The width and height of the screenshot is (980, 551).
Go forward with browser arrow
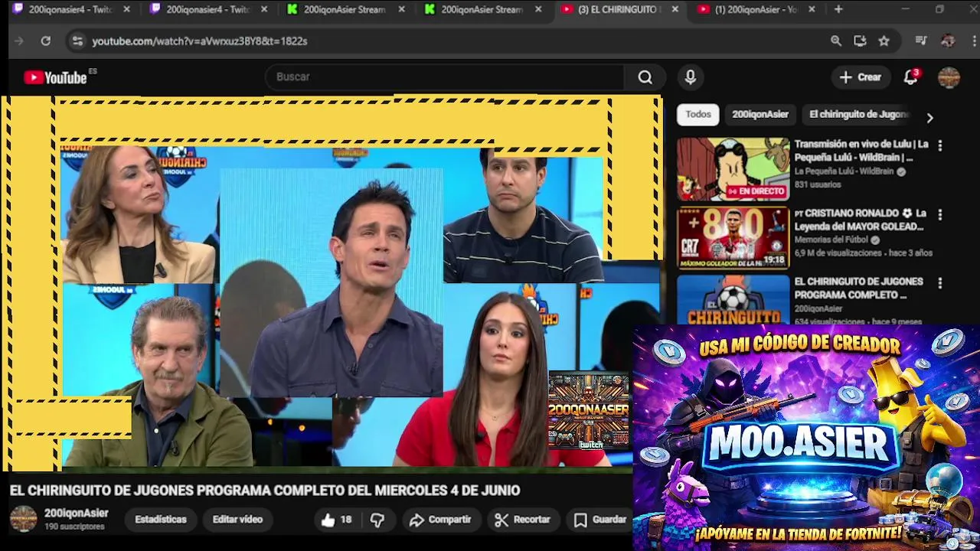[20, 41]
